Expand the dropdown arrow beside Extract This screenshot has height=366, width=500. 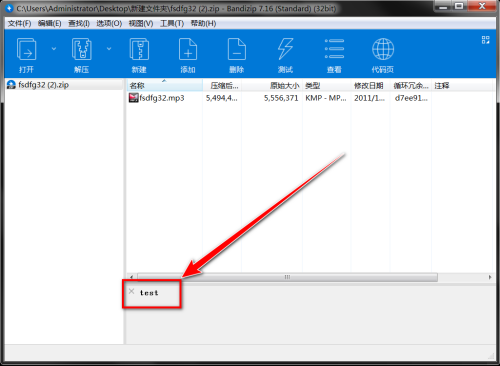point(109,49)
